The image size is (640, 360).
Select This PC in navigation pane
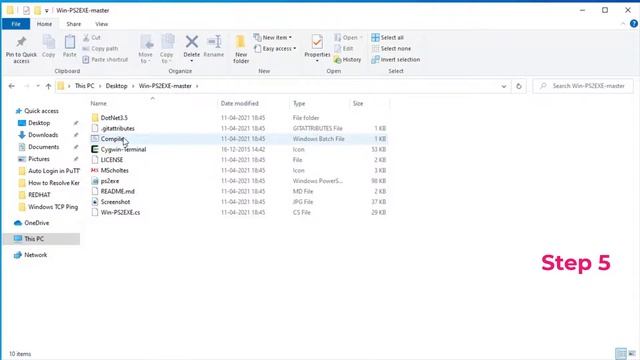pyautogui.click(x=34, y=239)
